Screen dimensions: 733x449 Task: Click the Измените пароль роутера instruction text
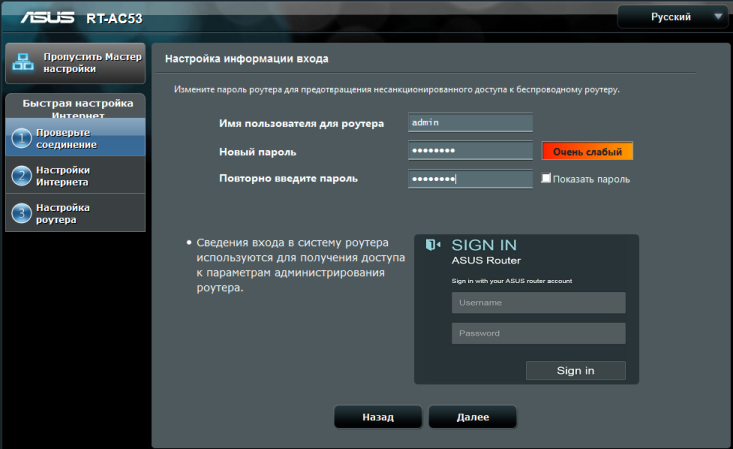coord(396,89)
